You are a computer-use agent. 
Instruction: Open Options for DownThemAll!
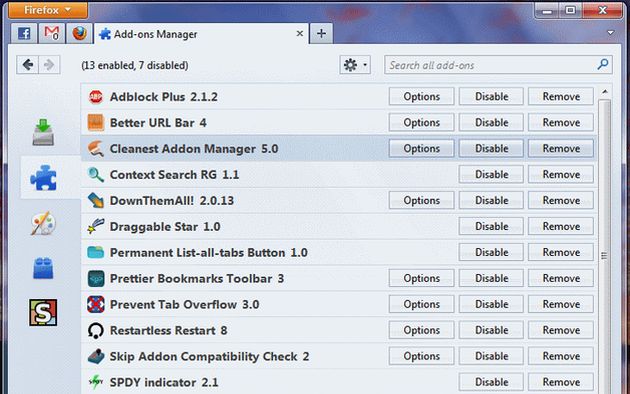tap(421, 200)
